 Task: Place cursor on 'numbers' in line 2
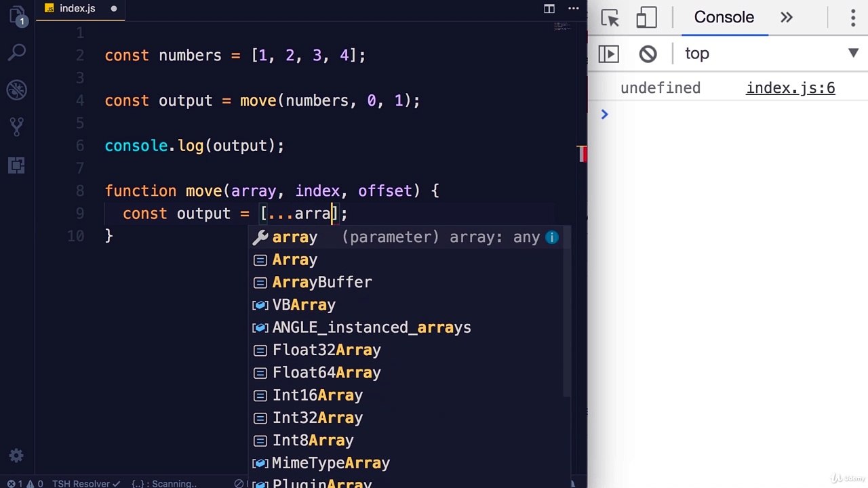click(x=190, y=56)
